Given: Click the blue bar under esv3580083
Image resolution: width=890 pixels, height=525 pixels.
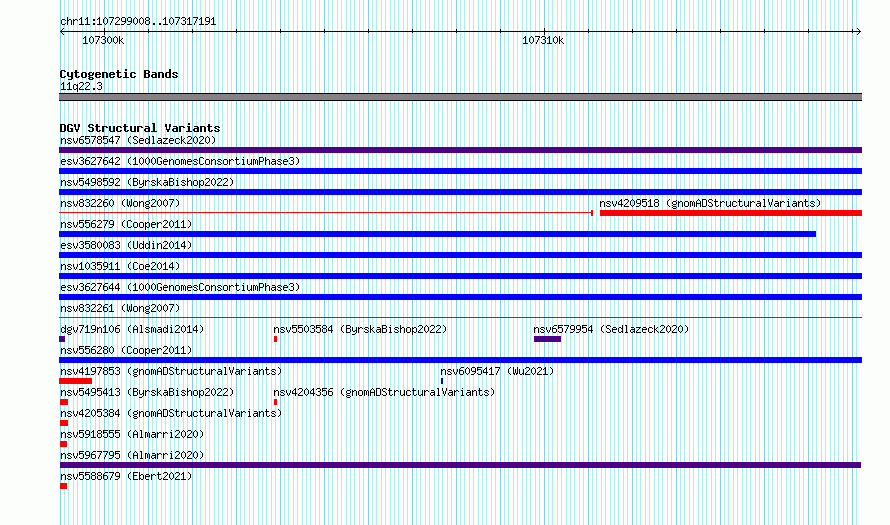Looking at the screenshot, I should pyautogui.click(x=460, y=255).
